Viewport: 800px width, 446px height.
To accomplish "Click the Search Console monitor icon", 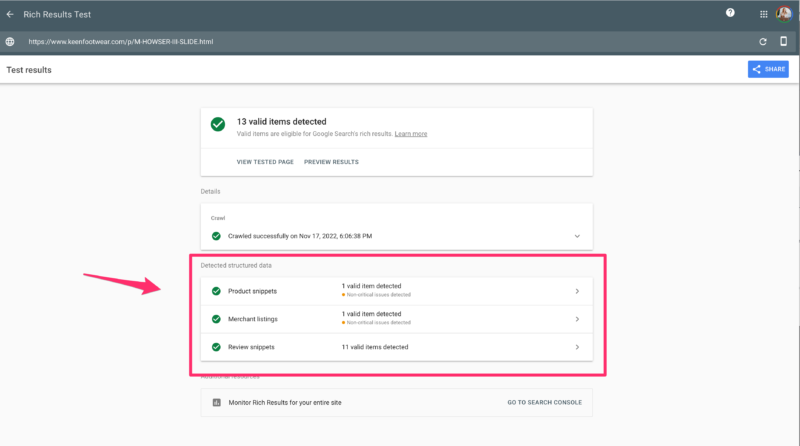I will point(216,402).
